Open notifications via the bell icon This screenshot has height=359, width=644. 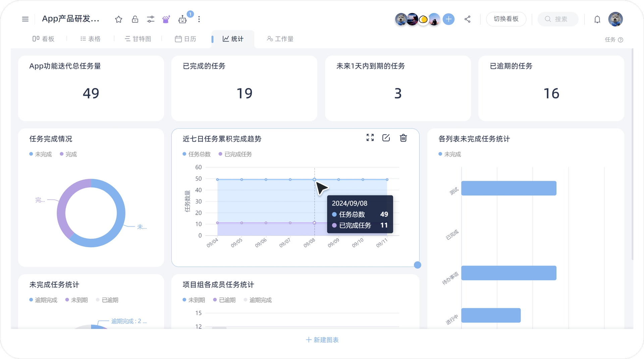[597, 19]
